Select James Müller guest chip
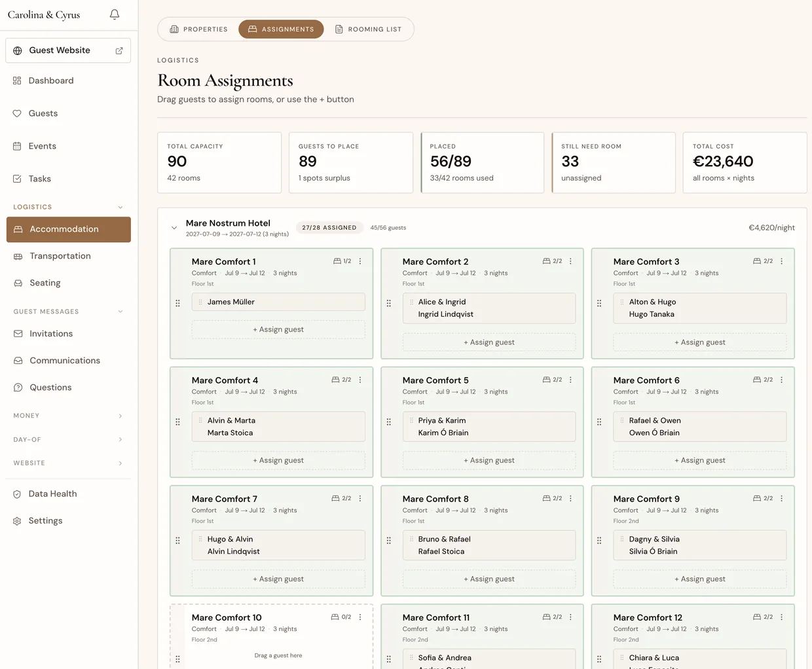 pyautogui.click(x=278, y=302)
